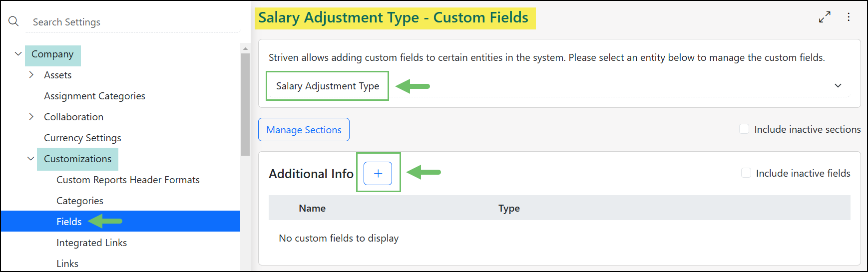Open Currency Settings page
Screen dimensions: 868x272
pos(82,138)
